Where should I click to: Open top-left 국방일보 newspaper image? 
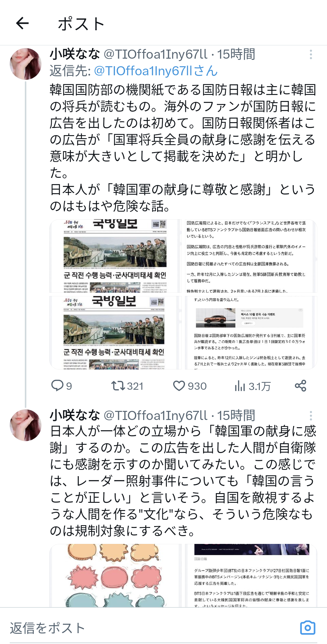tap(115, 256)
